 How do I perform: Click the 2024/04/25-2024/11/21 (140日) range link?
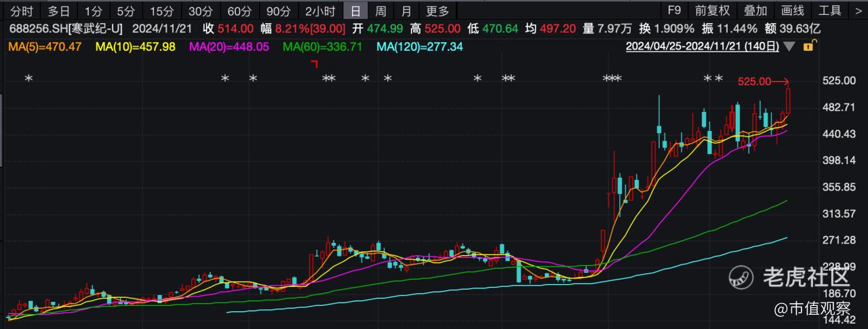click(702, 47)
